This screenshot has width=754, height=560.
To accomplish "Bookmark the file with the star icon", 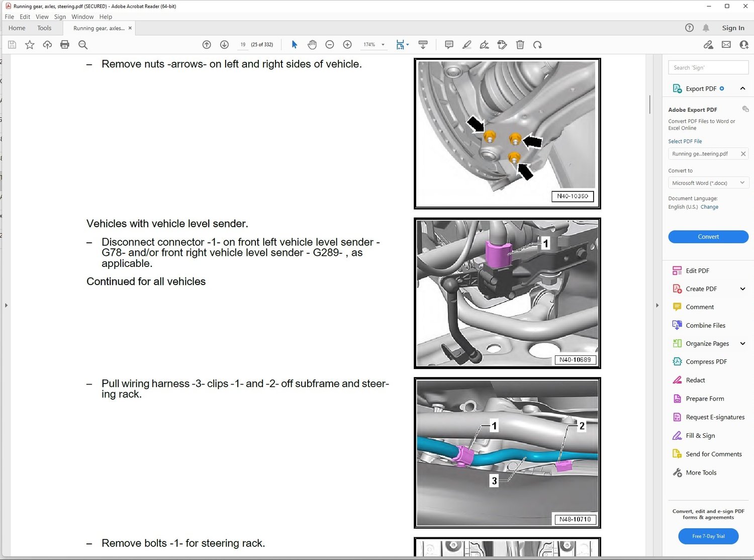I will (30, 45).
